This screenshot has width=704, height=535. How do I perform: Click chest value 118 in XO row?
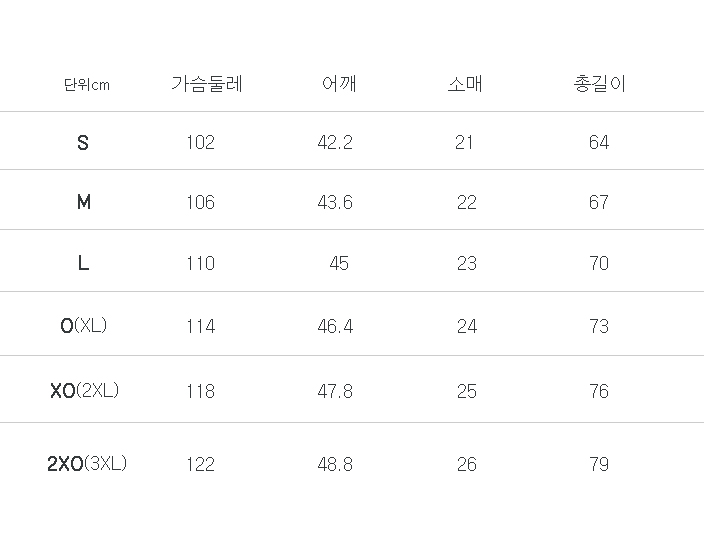pyautogui.click(x=200, y=391)
